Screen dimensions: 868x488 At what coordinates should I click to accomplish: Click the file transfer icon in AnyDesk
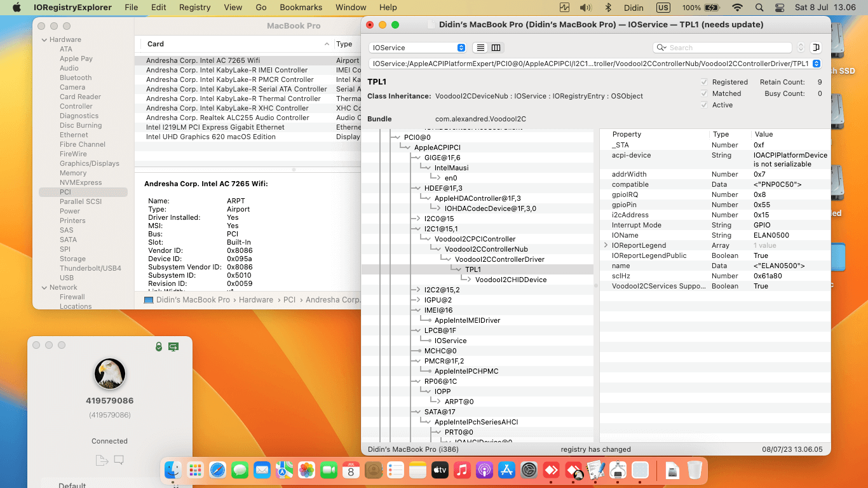point(100,460)
